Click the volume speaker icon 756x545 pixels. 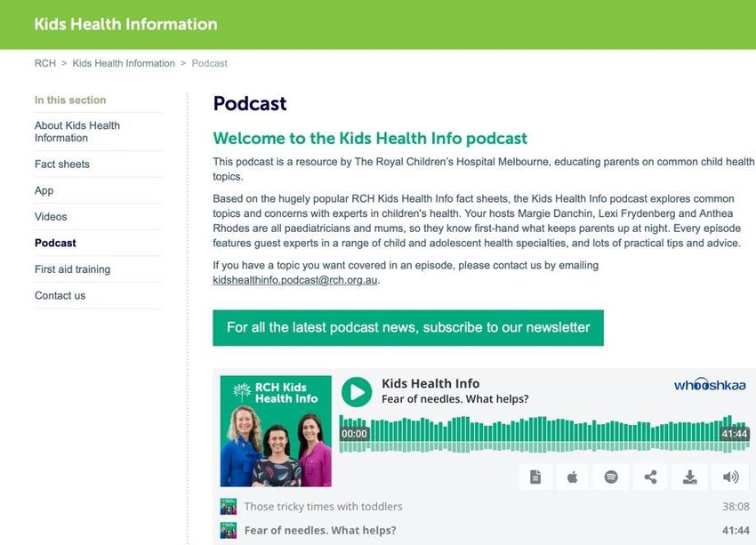click(731, 477)
